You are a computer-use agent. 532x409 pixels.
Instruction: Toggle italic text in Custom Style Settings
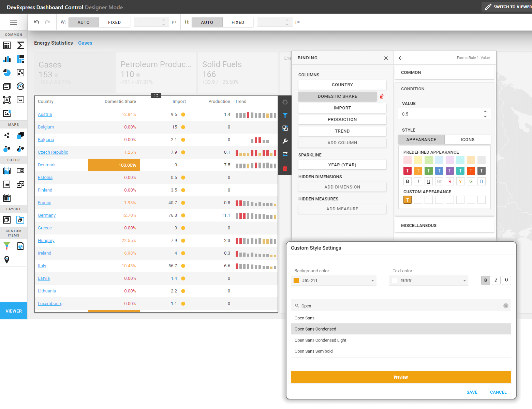496,280
